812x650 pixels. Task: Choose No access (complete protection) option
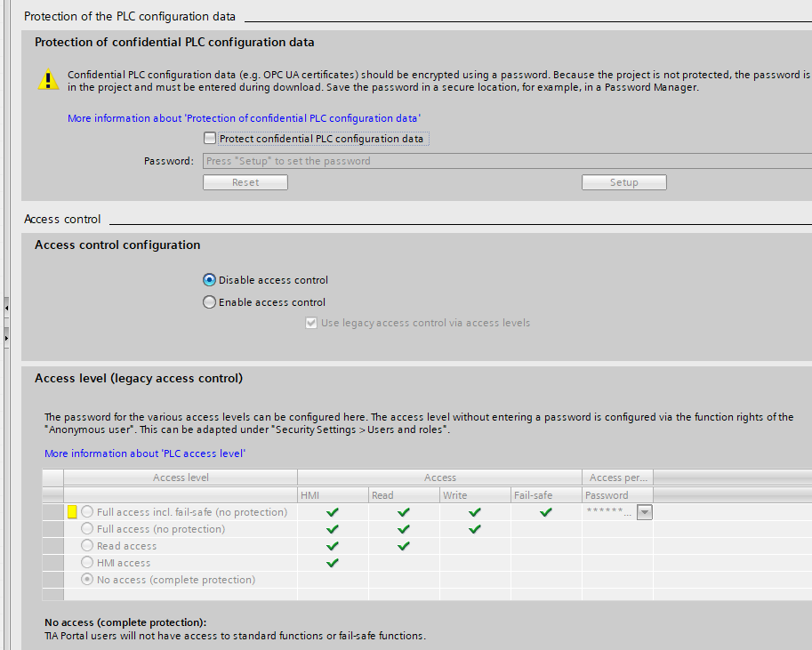tap(87, 580)
